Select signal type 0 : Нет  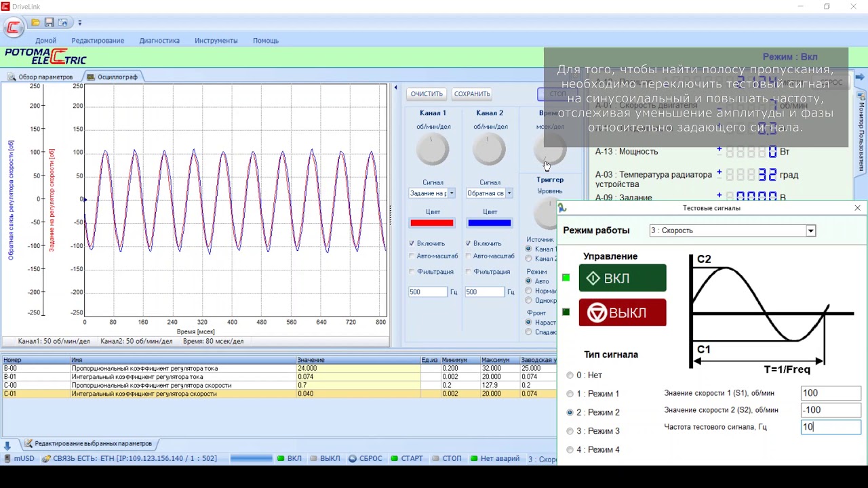(x=570, y=375)
